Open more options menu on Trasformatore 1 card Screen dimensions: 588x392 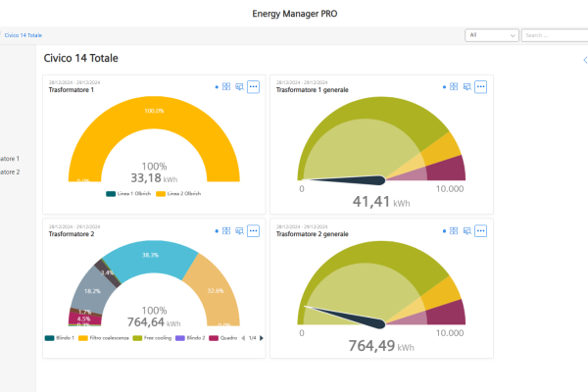[x=254, y=86]
